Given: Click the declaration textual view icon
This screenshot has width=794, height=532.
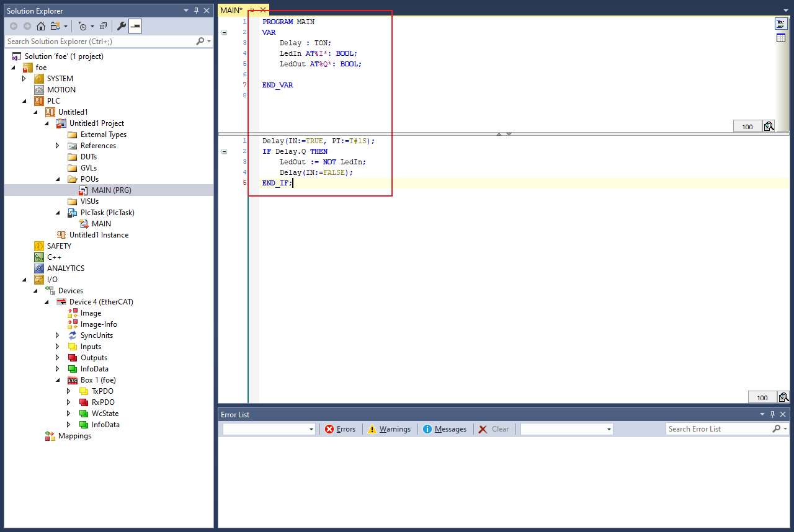Looking at the screenshot, I should click(x=781, y=24).
